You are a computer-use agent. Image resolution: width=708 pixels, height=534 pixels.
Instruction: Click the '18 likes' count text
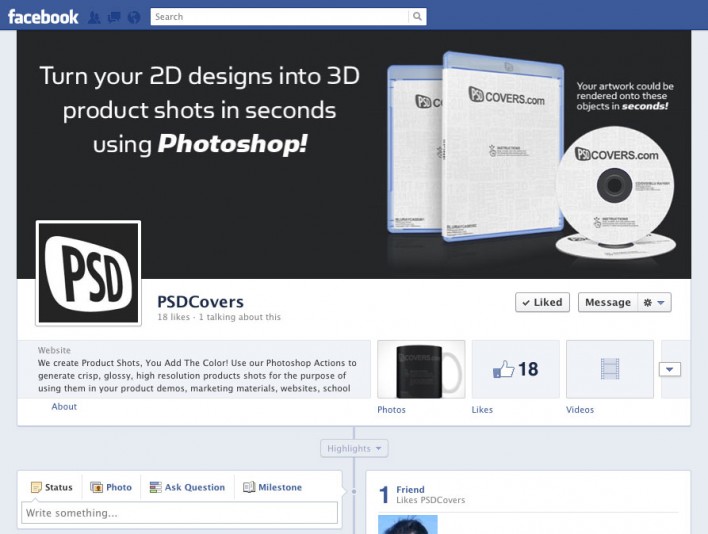[x=173, y=317]
